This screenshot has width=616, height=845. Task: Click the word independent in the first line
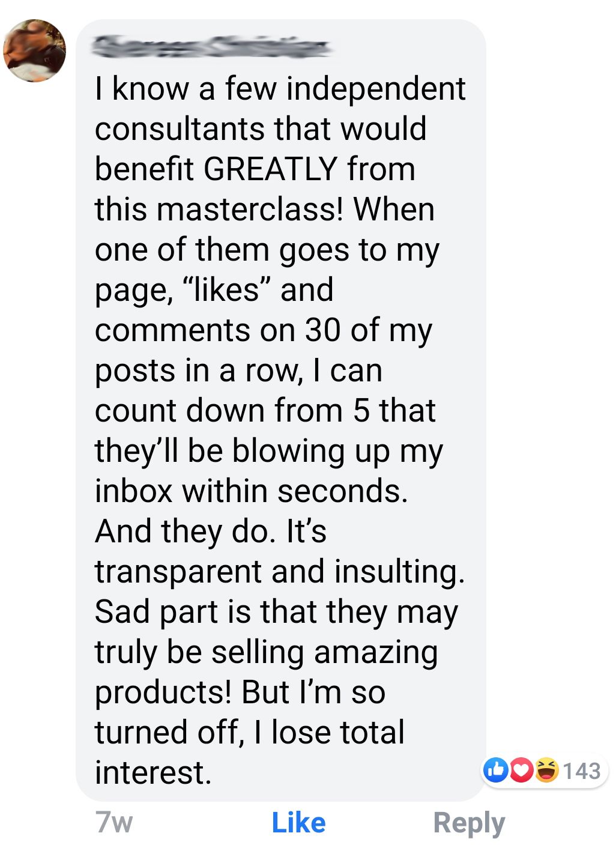coord(375,89)
